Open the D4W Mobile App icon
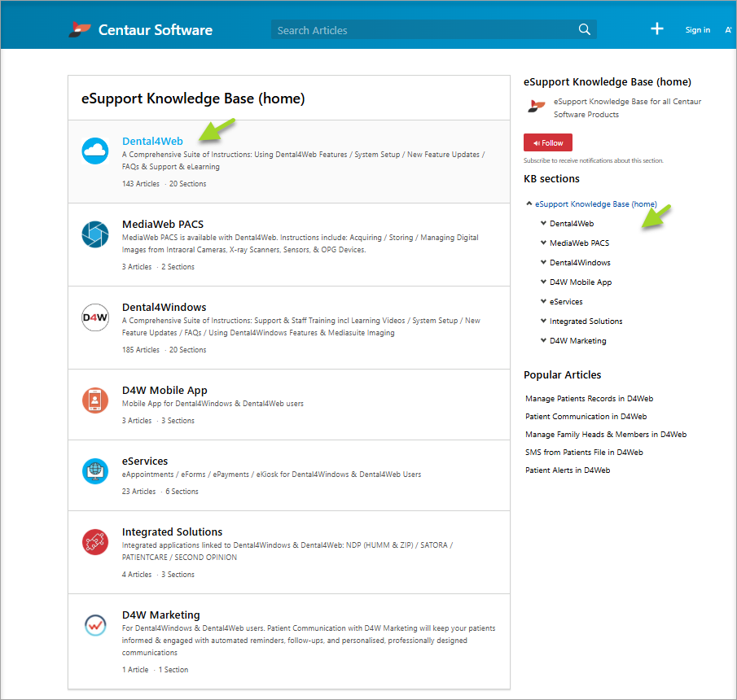 (95, 400)
